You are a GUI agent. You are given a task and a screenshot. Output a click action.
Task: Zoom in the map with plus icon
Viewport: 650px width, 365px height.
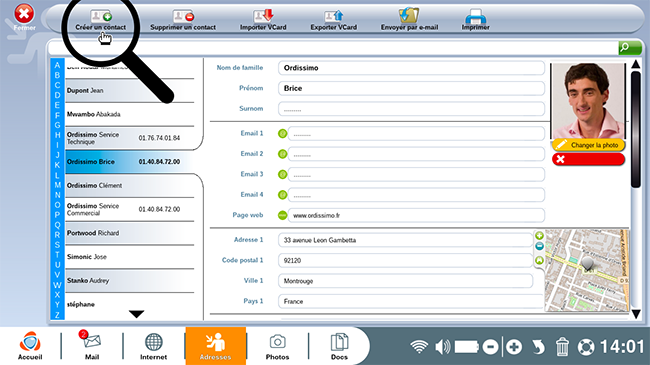pos(539,236)
